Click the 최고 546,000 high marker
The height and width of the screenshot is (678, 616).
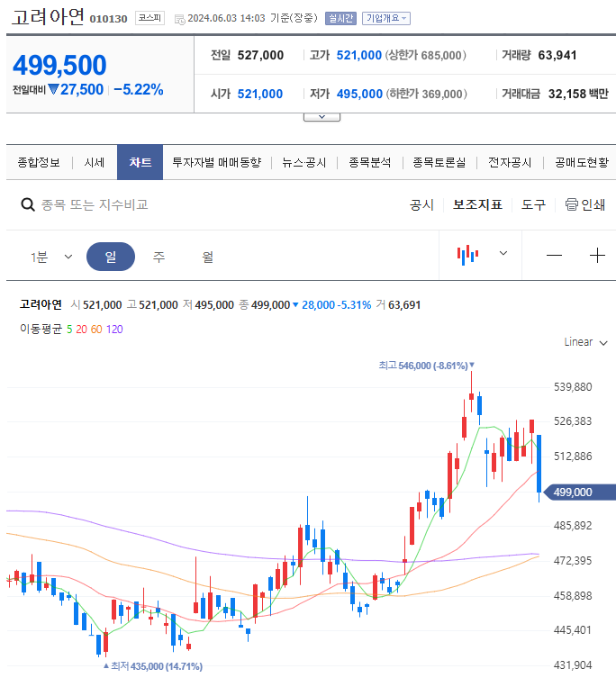(x=426, y=366)
